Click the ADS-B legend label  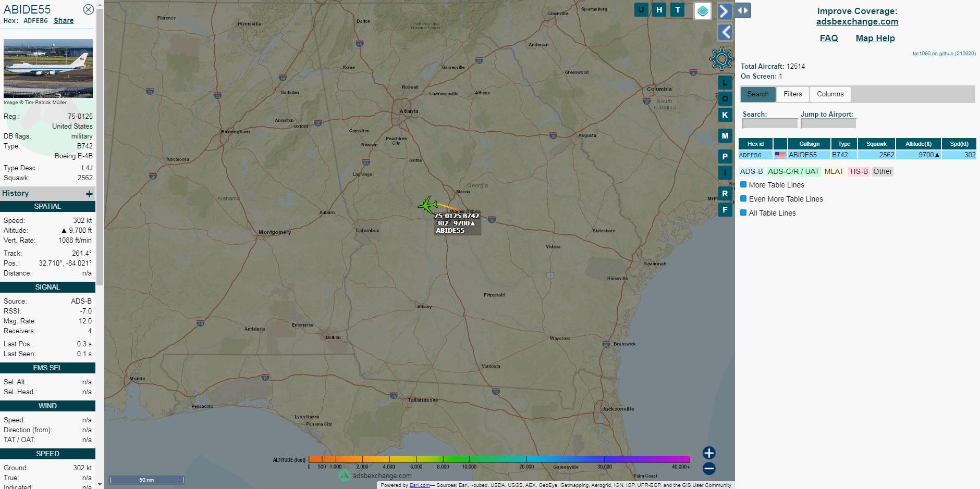[x=751, y=171]
